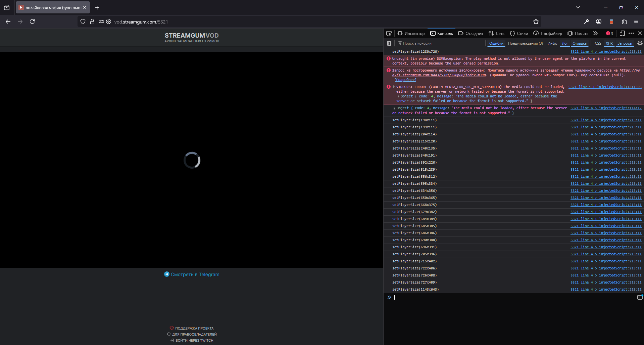Screen dimensions: 644x345
Task: Toggle the Лог console filter
Action: (x=565, y=43)
